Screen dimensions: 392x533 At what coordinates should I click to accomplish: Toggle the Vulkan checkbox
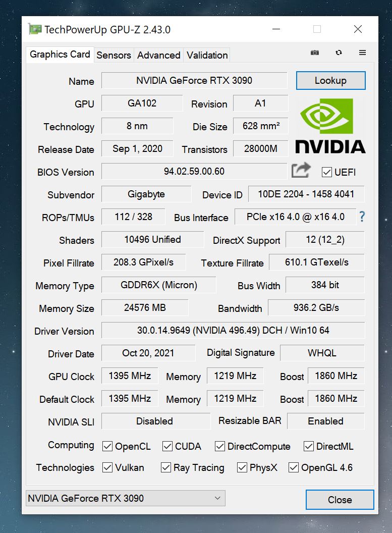(107, 468)
